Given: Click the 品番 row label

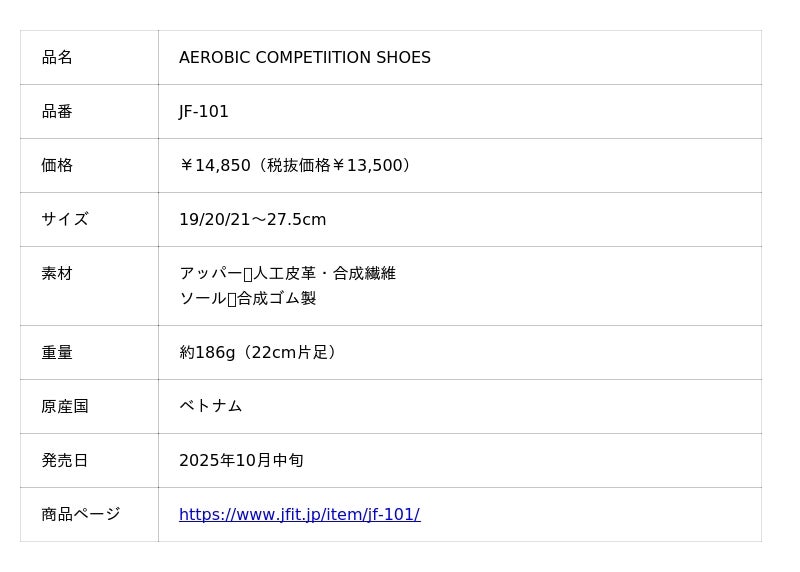Looking at the screenshot, I should tap(57, 112).
